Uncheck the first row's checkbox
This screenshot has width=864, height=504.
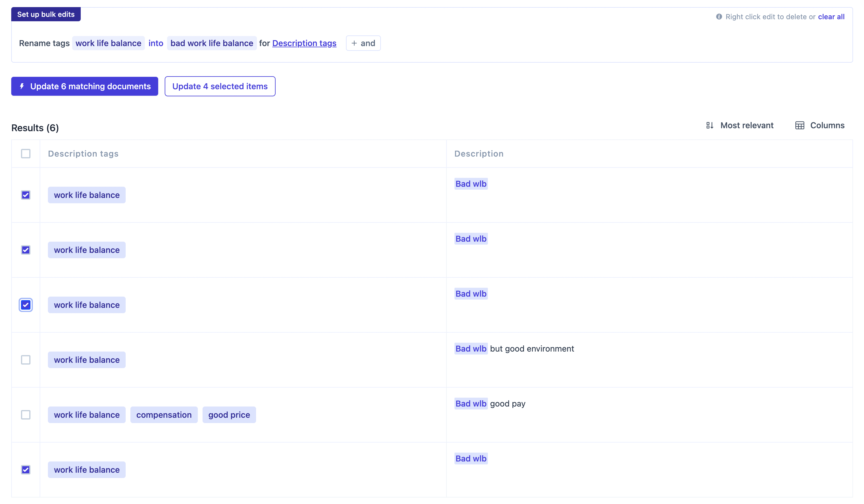click(26, 195)
